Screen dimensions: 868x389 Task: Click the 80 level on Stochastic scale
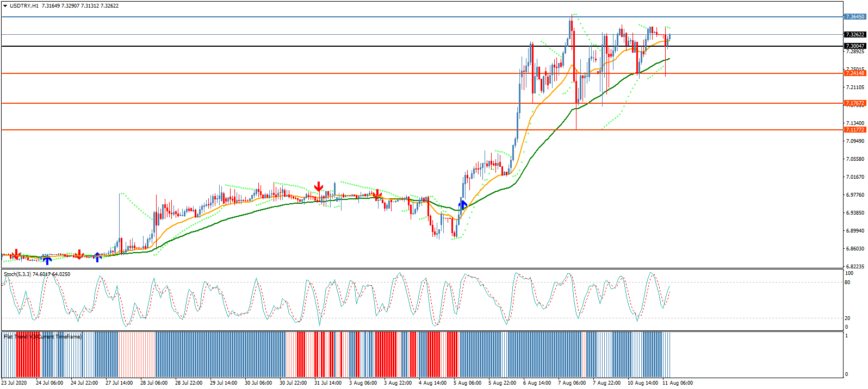coord(847,283)
